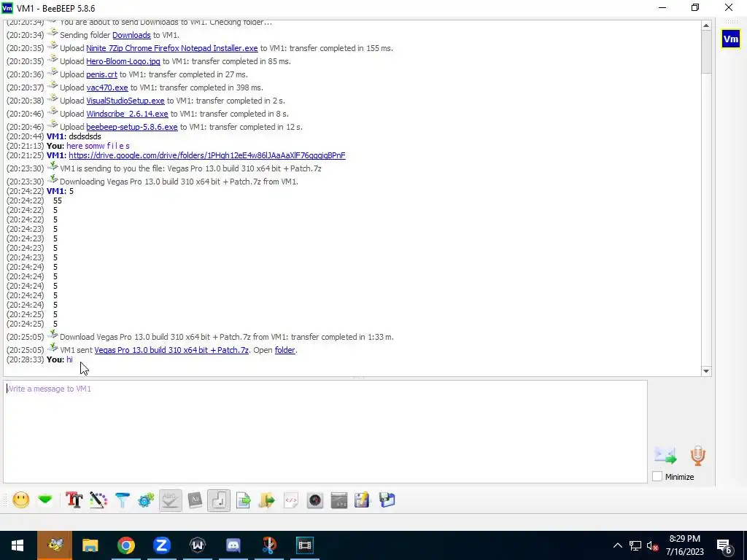
Task: Open File Explorer from the taskbar
Action: click(x=90, y=545)
